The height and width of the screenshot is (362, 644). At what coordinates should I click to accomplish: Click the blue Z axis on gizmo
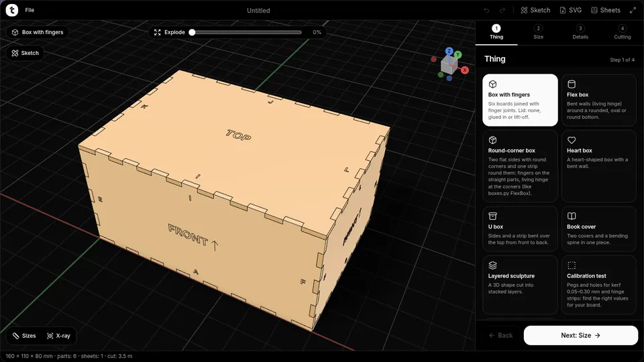point(449,52)
